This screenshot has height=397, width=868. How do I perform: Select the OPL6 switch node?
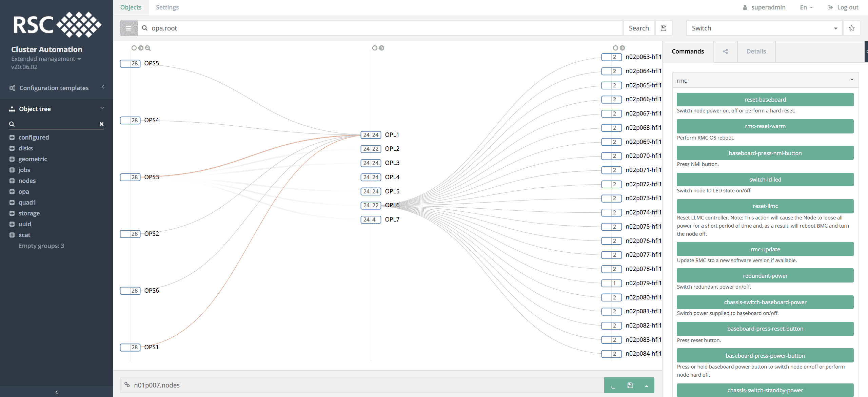[392, 205]
